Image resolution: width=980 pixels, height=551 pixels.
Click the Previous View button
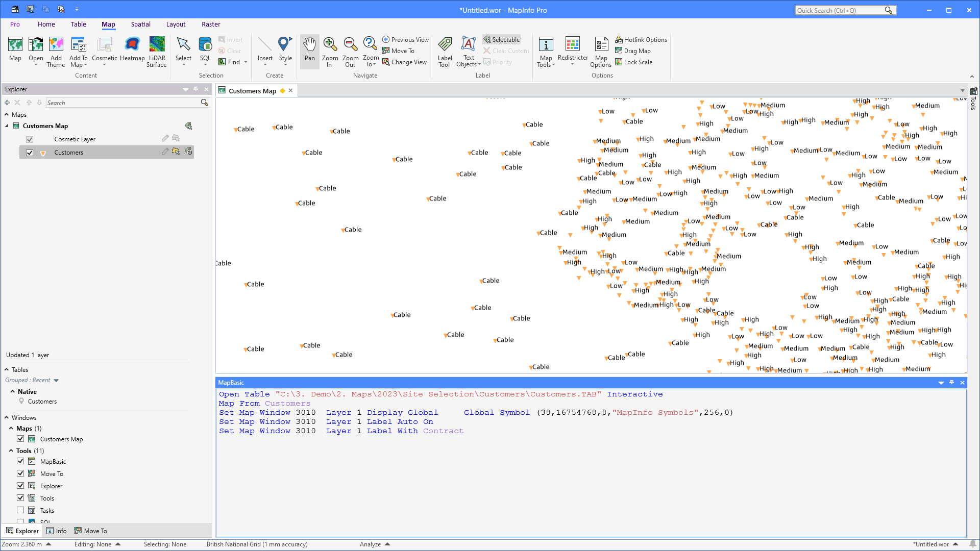click(405, 39)
